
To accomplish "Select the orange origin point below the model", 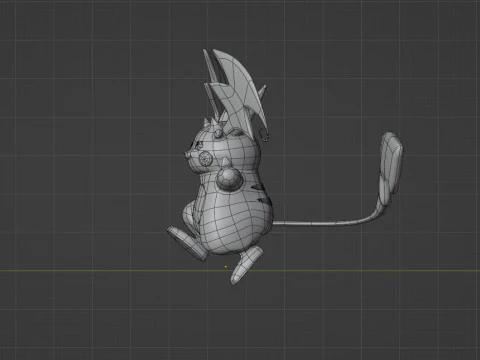I will click(x=226, y=267).
